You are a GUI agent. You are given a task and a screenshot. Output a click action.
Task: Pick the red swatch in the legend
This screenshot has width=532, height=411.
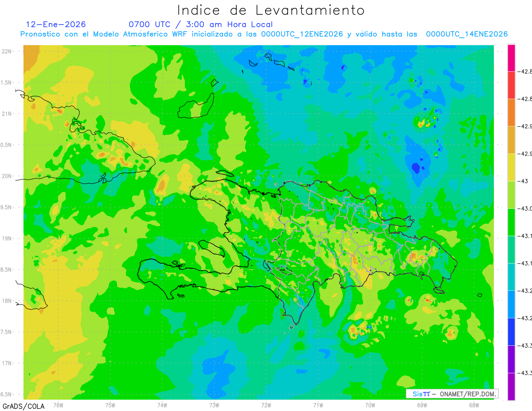click(511, 85)
